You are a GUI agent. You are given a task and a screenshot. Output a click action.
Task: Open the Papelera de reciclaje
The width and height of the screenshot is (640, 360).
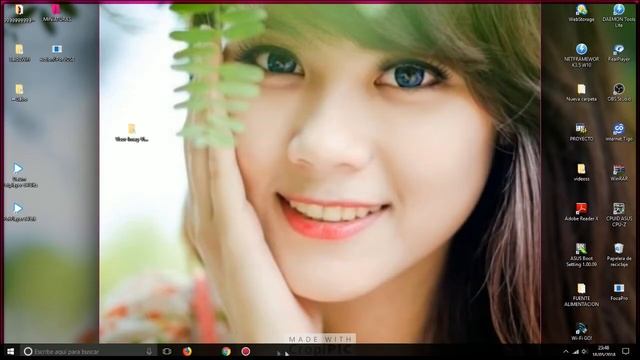point(619,255)
